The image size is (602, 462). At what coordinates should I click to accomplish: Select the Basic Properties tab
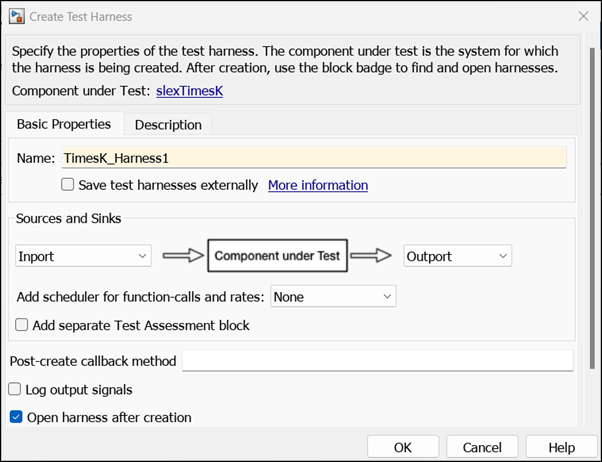pos(64,125)
